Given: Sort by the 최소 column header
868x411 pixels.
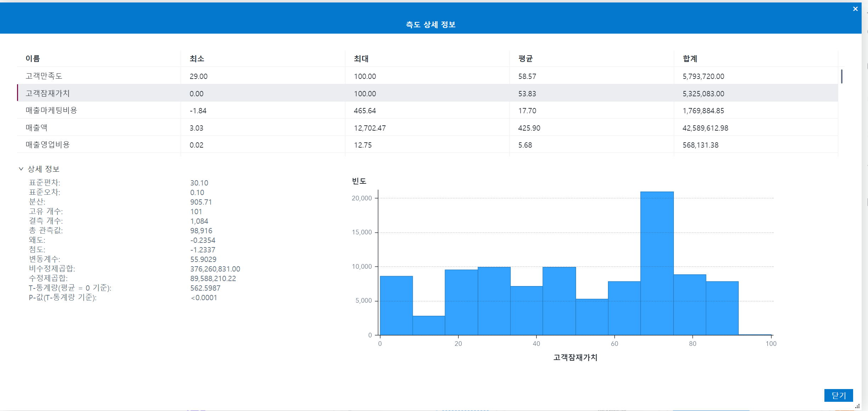Looking at the screenshot, I should coord(197,59).
